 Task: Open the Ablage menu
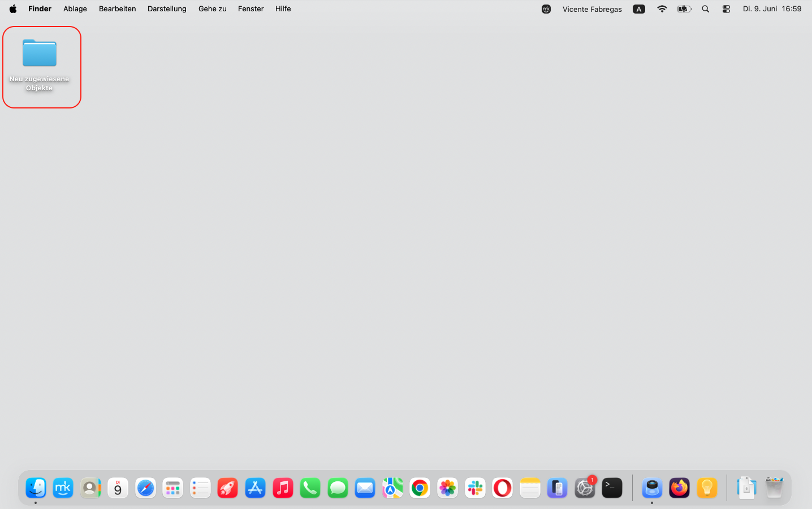pos(75,8)
